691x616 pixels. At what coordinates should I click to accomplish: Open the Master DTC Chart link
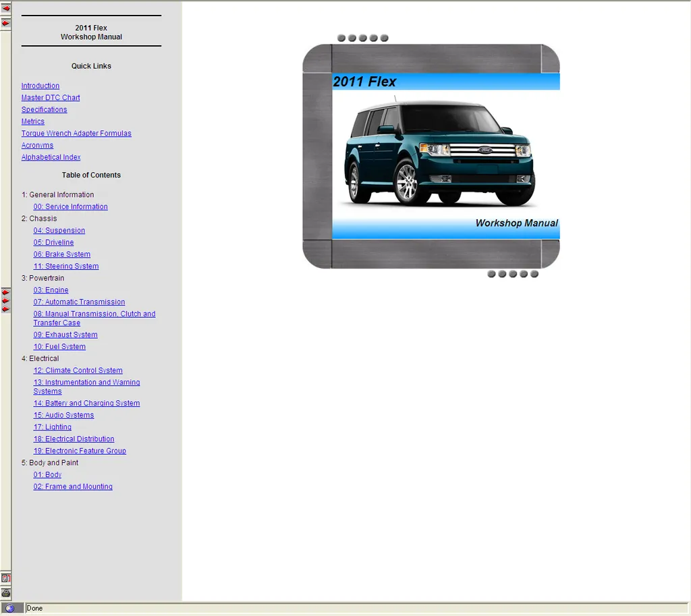coord(51,97)
